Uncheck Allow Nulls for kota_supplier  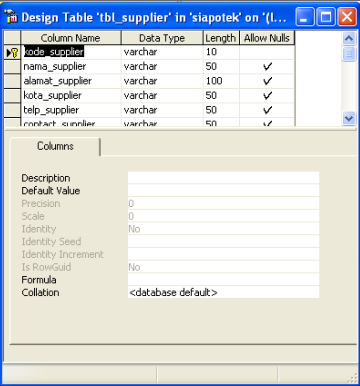267,96
